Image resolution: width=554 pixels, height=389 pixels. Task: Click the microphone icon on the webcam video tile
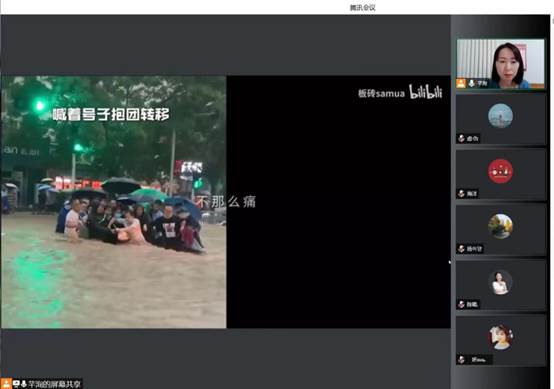tap(472, 84)
